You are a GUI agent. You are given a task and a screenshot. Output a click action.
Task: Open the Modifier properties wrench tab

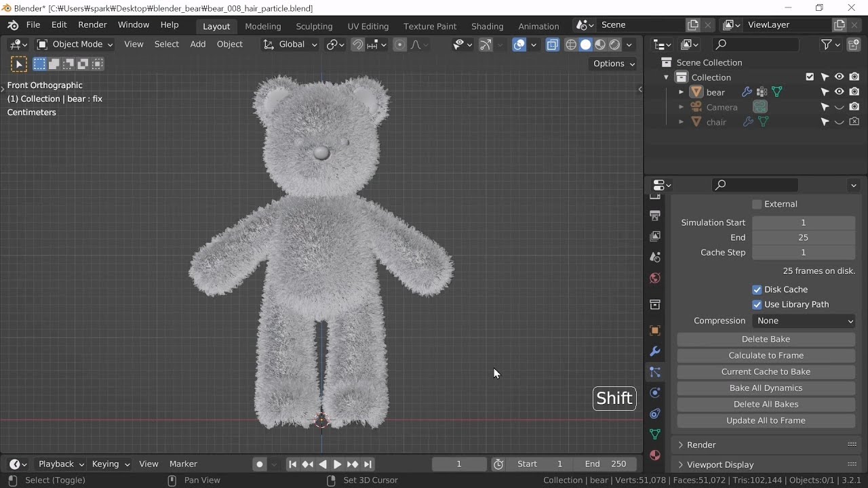(655, 351)
